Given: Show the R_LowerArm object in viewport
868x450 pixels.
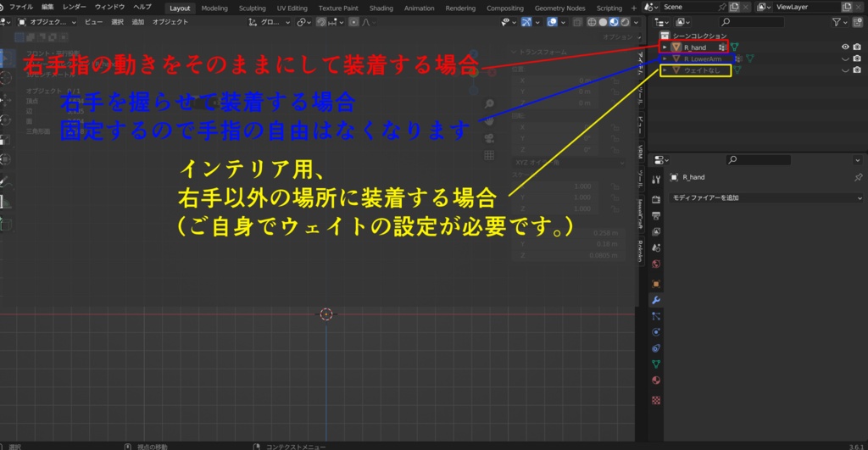Looking at the screenshot, I should pyautogui.click(x=845, y=58).
